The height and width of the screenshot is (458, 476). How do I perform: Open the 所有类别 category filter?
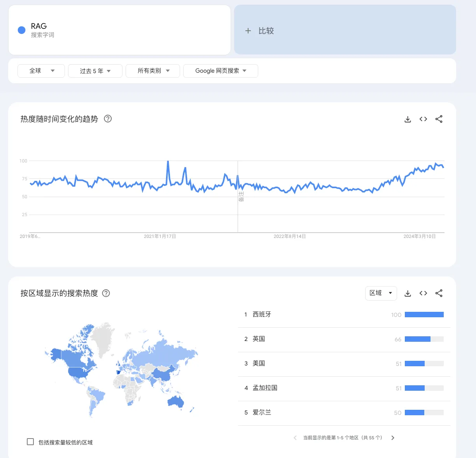coord(152,71)
